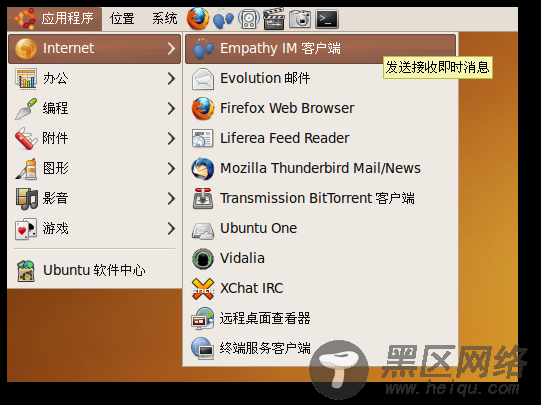
Task: Open the 系统 menu
Action: [165, 19]
